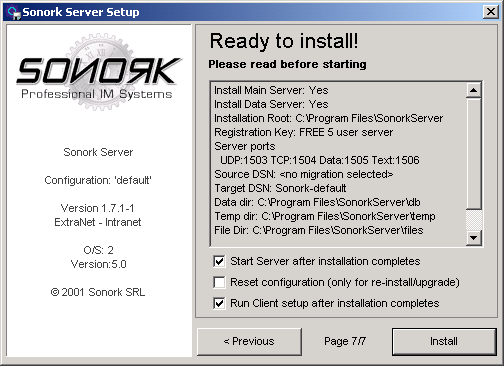The height and width of the screenshot is (366, 504).
Task: Click the Registration Key line in summary
Action: coord(303,132)
